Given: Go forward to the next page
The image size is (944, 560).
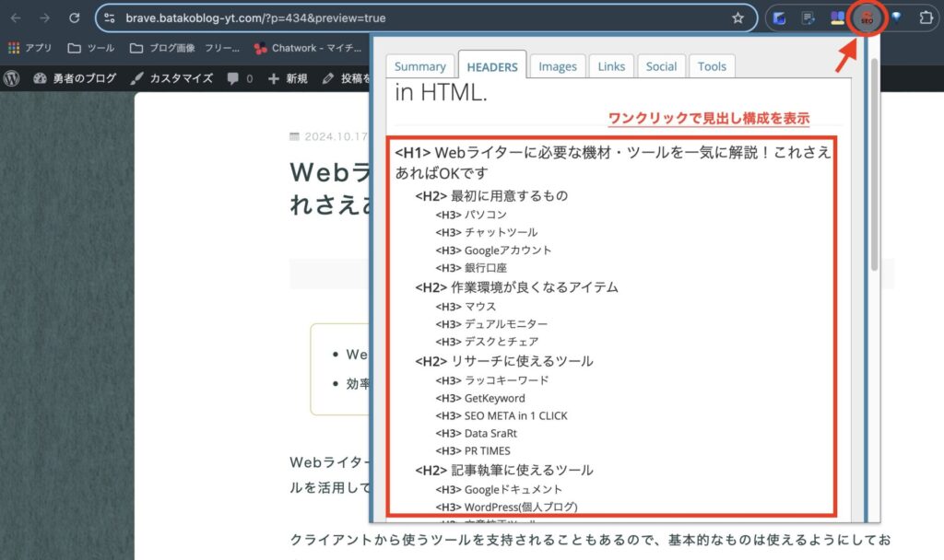Looking at the screenshot, I should tap(44, 18).
